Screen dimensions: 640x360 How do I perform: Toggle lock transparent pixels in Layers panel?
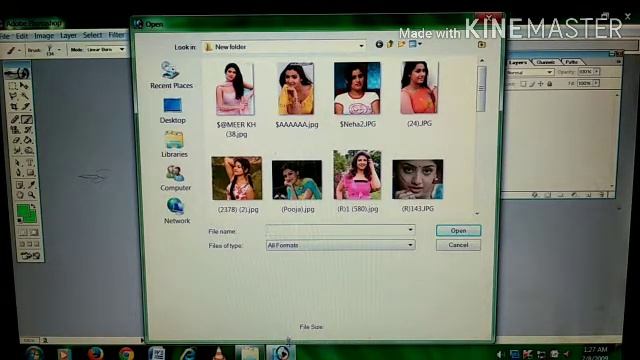click(523, 84)
